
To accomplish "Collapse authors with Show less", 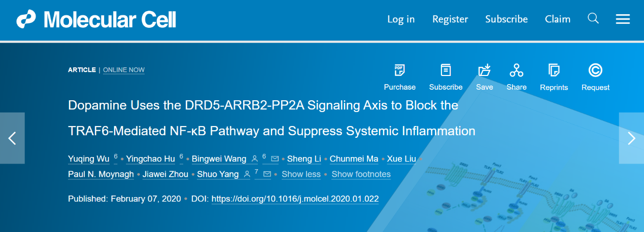I will (x=301, y=174).
